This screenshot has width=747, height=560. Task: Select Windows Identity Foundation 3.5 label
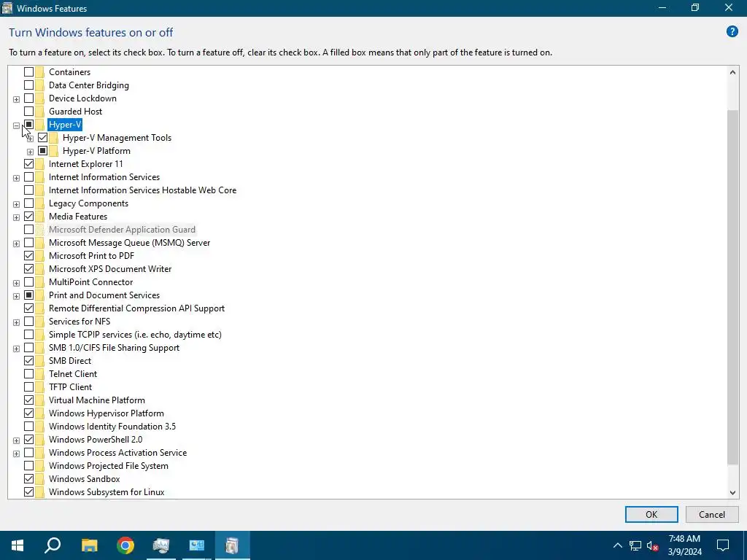pos(112,426)
